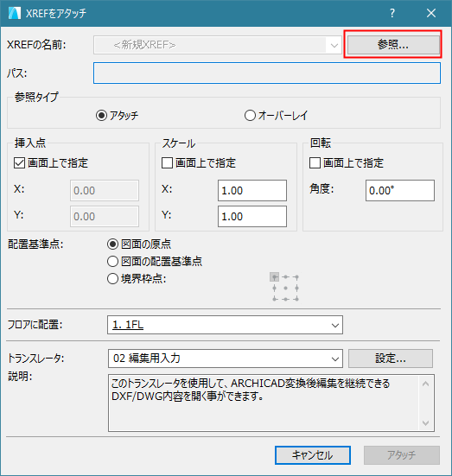Open the フロアに配置 story dropdown

225,325
